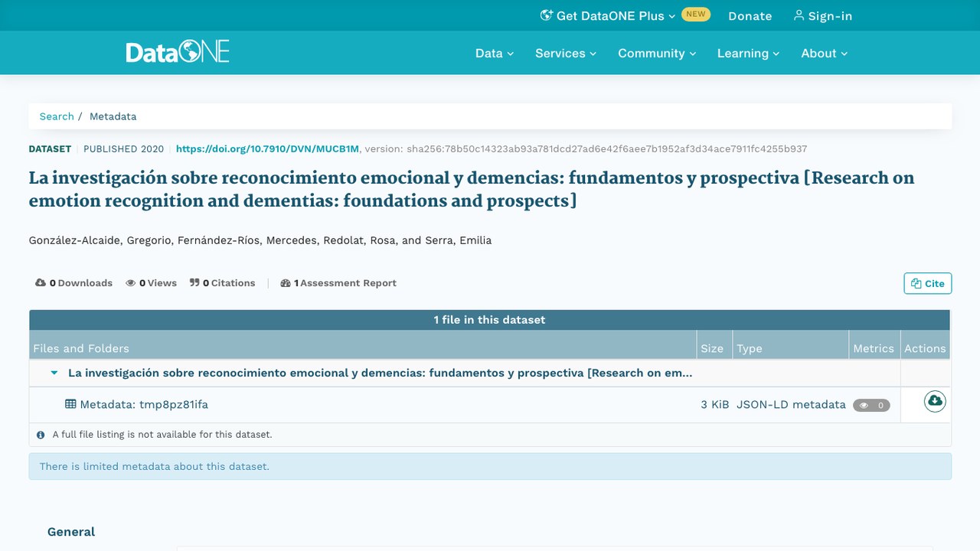Image resolution: width=980 pixels, height=551 pixels.
Task: Click the '1 file in this dataset' header
Action: 490,320
